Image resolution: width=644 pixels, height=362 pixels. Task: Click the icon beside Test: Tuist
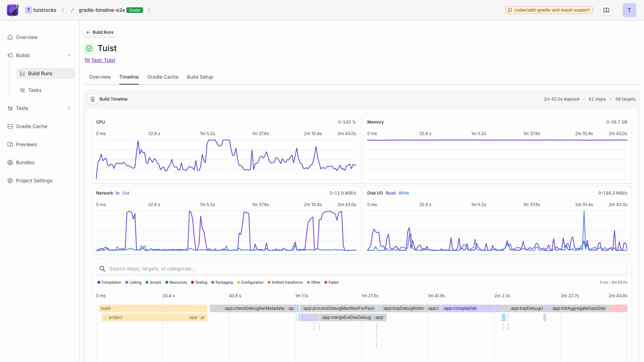(x=87, y=60)
